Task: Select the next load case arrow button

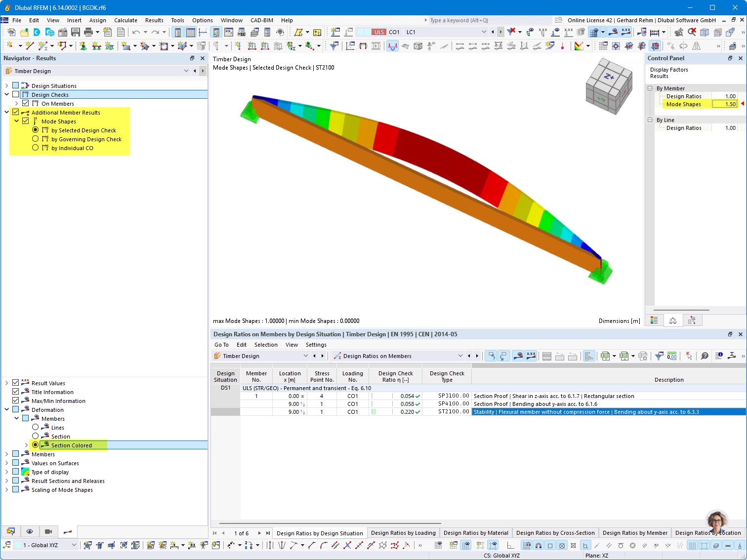Action: [x=500, y=32]
